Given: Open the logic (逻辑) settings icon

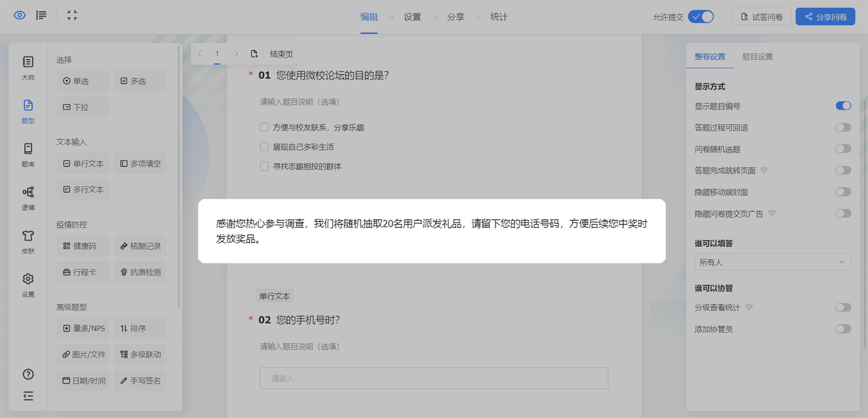Looking at the screenshot, I should click(x=28, y=198).
